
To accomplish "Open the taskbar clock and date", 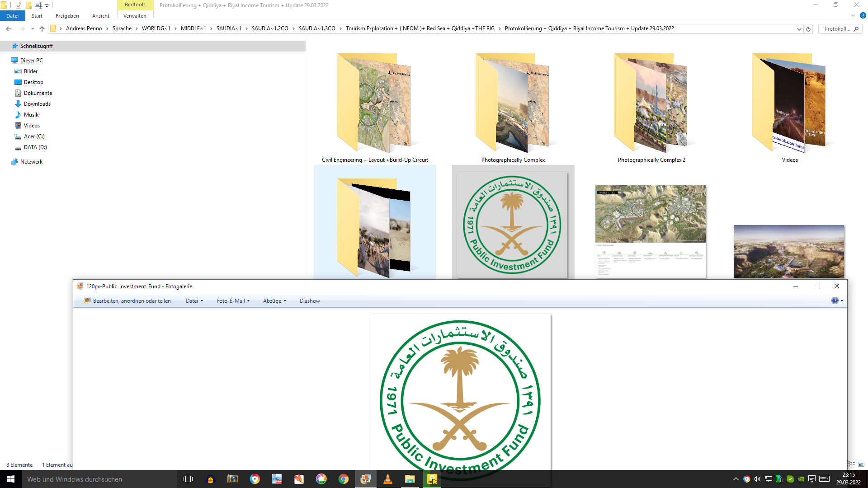I will [x=848, y=479].
